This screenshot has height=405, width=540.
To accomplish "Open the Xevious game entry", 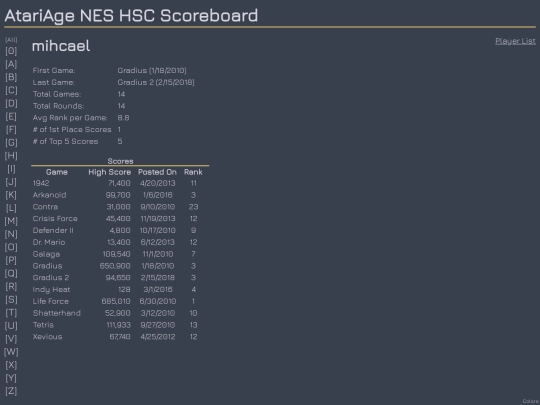I will pyautogui.click(x=48, y=337).
